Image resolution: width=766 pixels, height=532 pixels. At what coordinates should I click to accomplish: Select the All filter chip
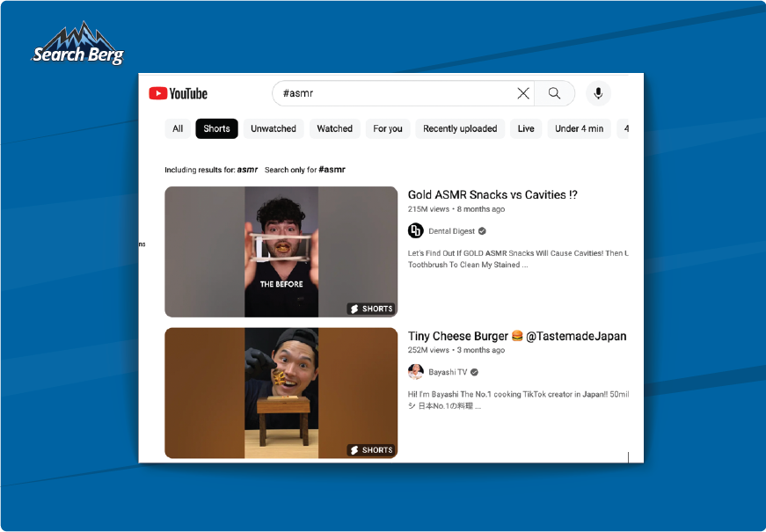[178, 128]
